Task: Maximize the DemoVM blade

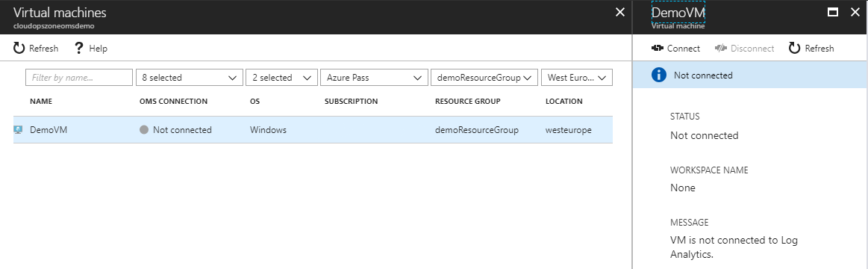Action: (x=833, y=12)
